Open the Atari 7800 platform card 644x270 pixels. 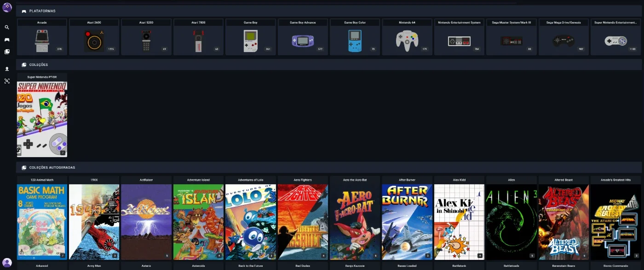pyautogui.click(x=198, y=37)
